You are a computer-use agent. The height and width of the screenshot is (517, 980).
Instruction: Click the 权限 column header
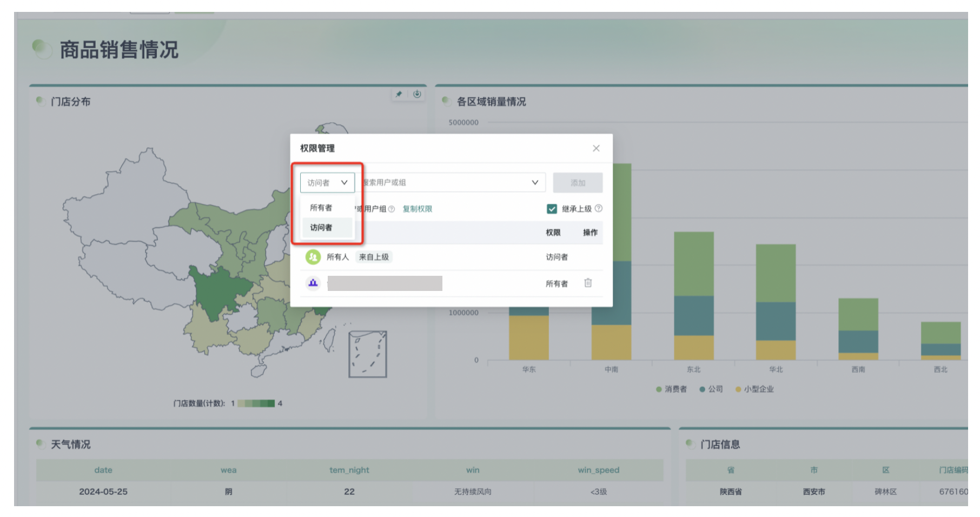[553, 233]
